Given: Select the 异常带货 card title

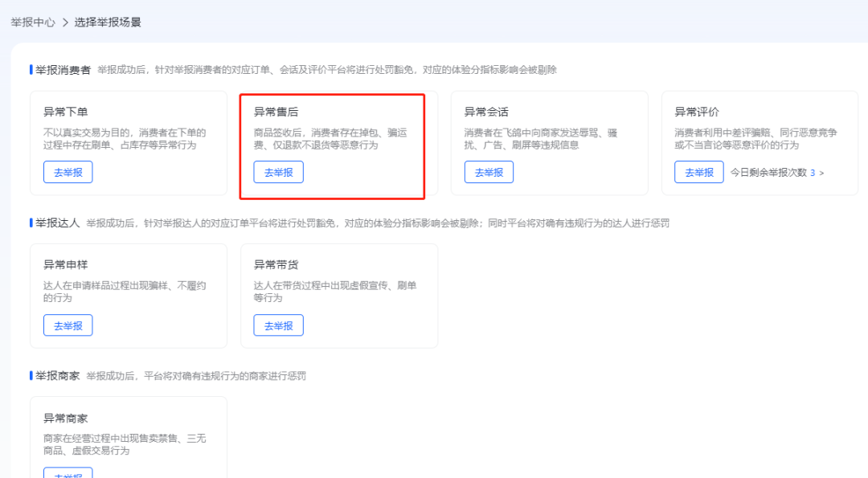Looking at the screenshot, I should pyautogui.click(x=276, y=264).
